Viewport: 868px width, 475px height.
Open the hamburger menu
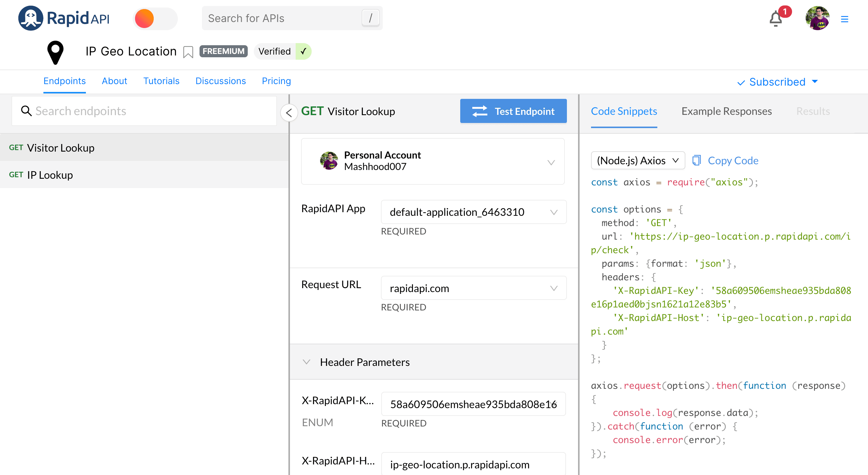[x=844, y=19]
